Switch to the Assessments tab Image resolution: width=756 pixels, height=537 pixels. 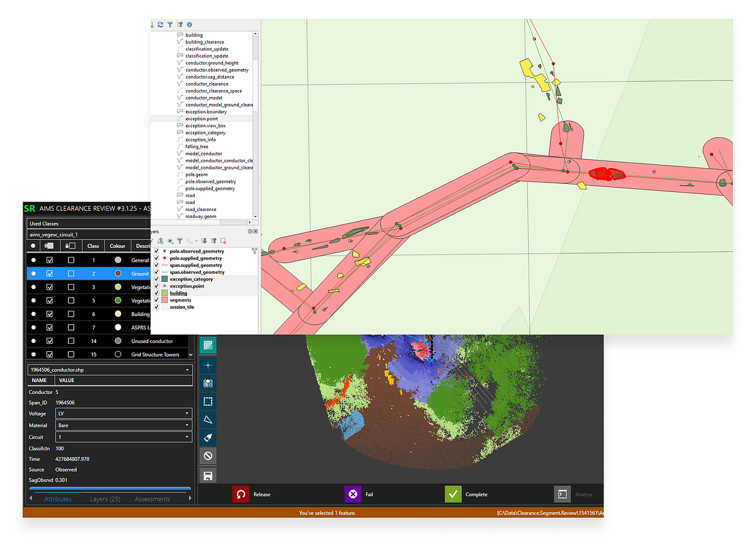click(152, 499)
